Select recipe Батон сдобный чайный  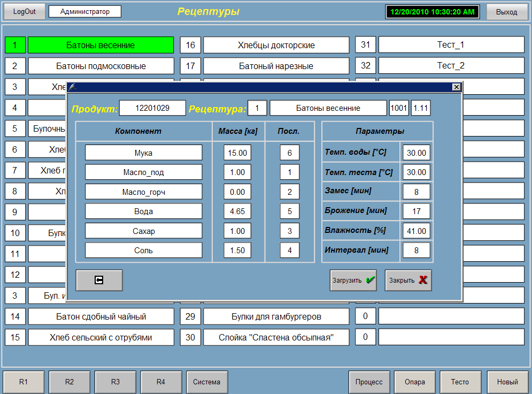pos(101,316)
